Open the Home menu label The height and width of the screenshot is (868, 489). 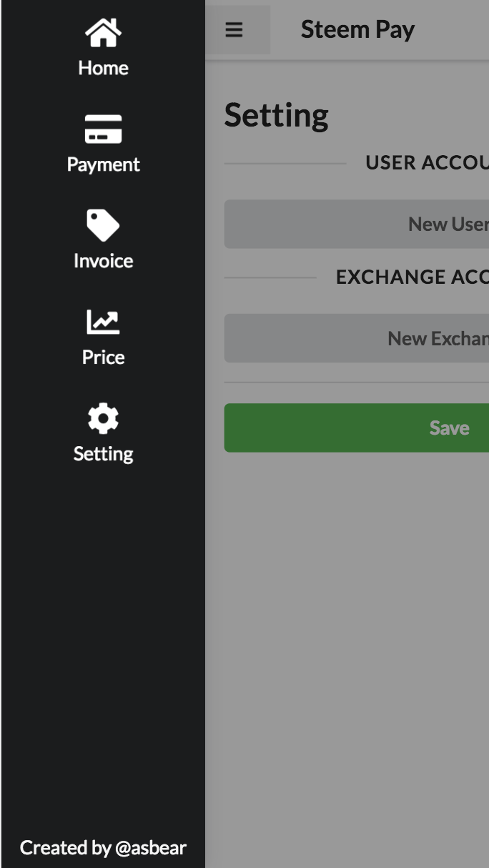[103, 68]
